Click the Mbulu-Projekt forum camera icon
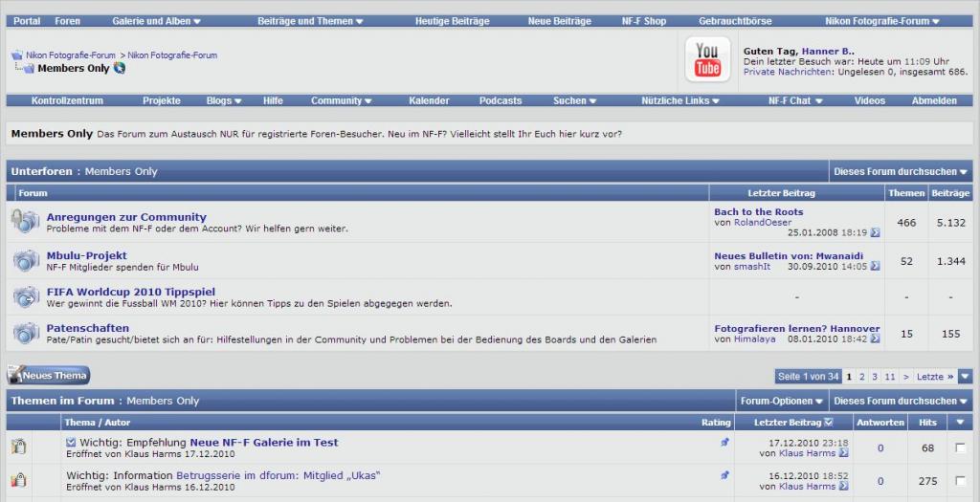This screenshot has height=502, width=980. (26, 260)
